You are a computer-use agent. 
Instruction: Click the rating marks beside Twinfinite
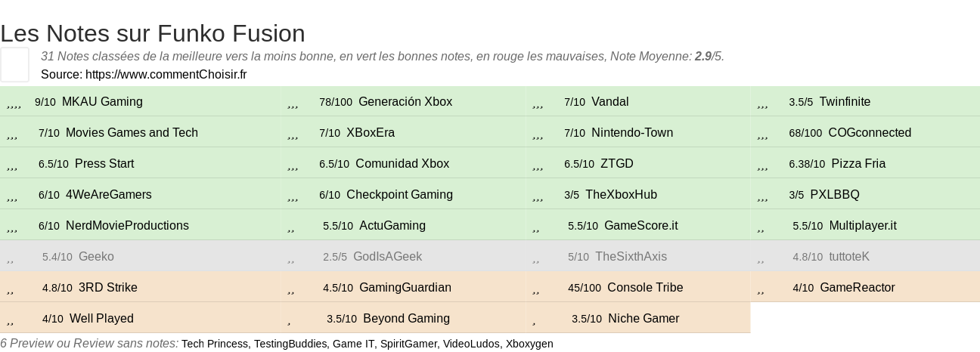pyautogui.click(x=762, y=103)
